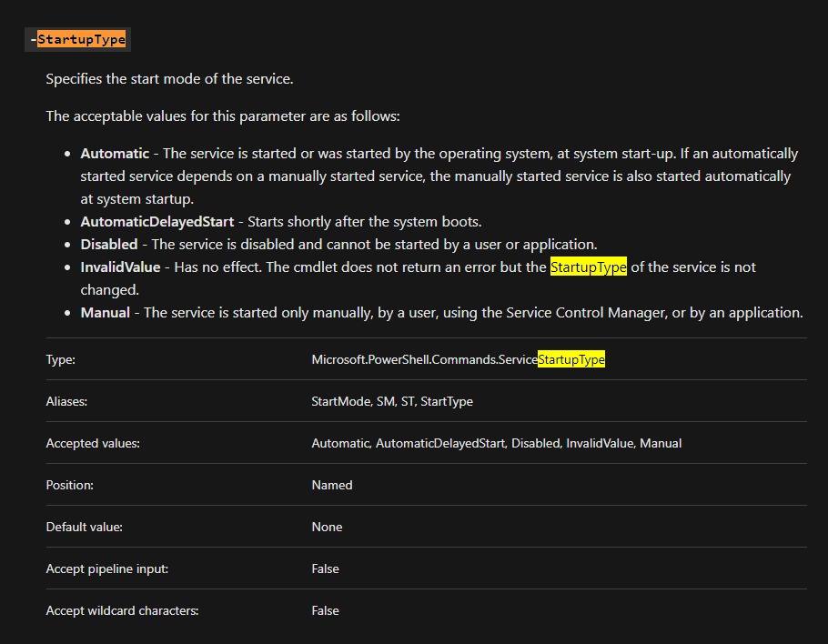Image resolution: width=828 pixels, height=644 pixels.
Task: Click the bold Disabled list term
Action: [108, 245]
